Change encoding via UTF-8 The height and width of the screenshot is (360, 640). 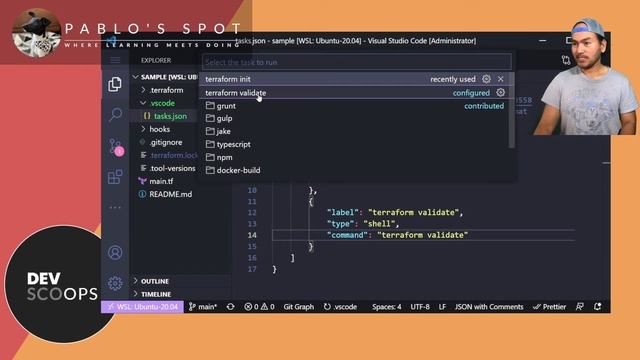(x=420, y=307)
